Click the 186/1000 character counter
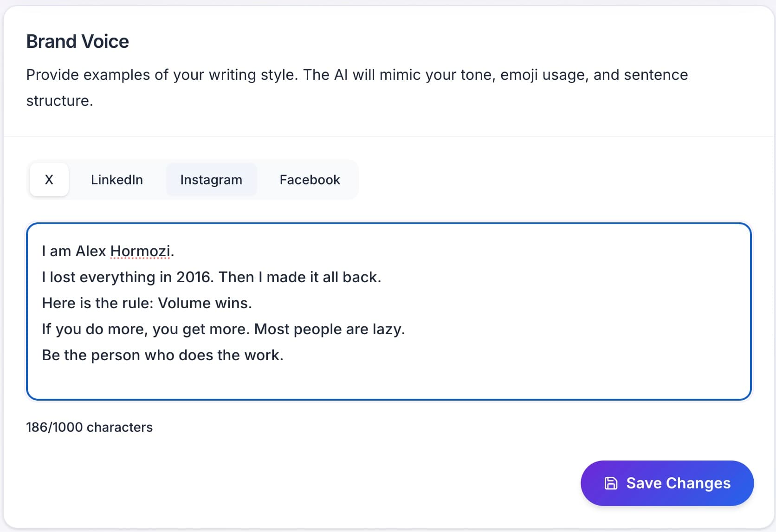Image resolution: width=776 pixels, height=532 pixels. coord(90,427)
